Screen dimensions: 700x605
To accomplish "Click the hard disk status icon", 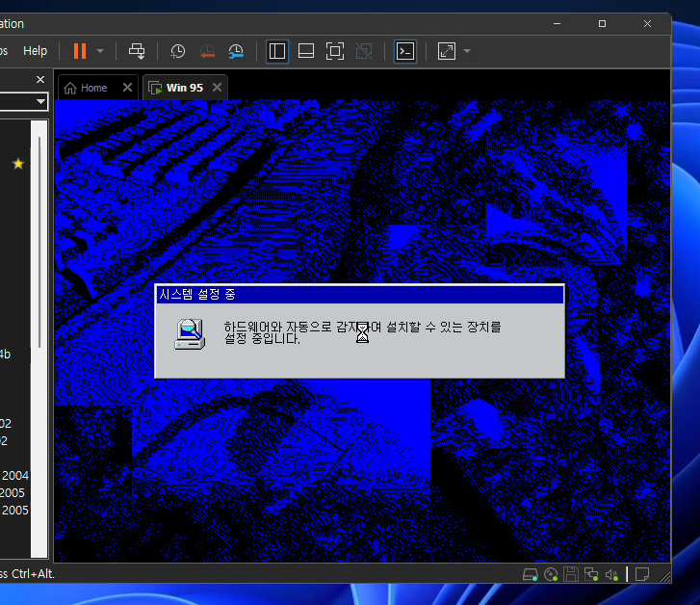I will tap(530, 574).
